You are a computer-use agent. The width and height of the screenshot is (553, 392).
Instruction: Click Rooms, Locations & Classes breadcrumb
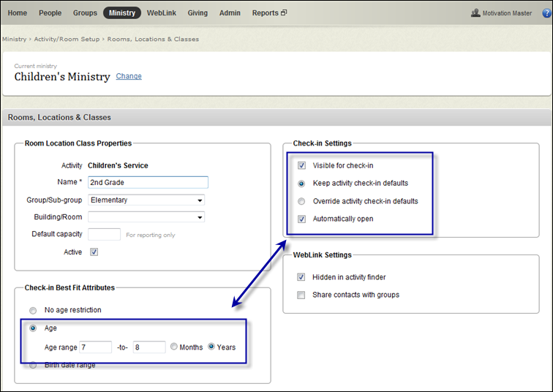point(153,39)
